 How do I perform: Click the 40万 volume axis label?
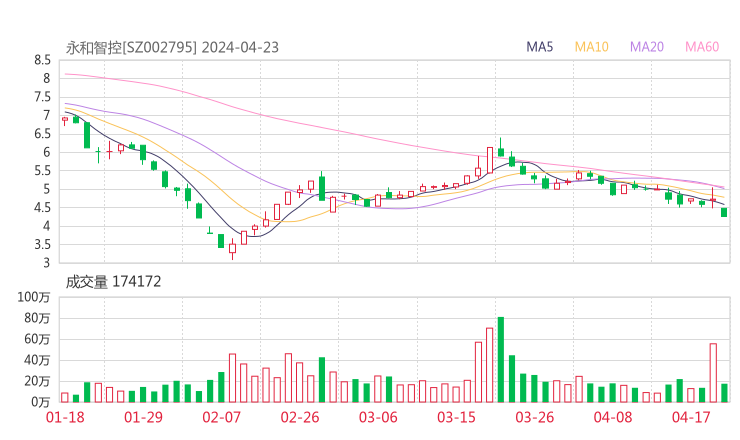[x=37, y=360]
